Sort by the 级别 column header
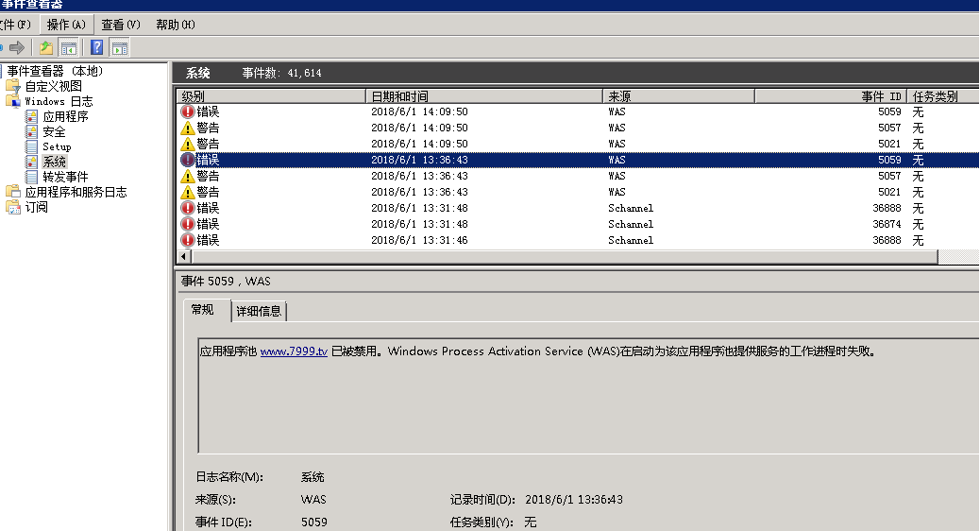Viewport: 980px width, 531px height. click(x=271, y=96)
